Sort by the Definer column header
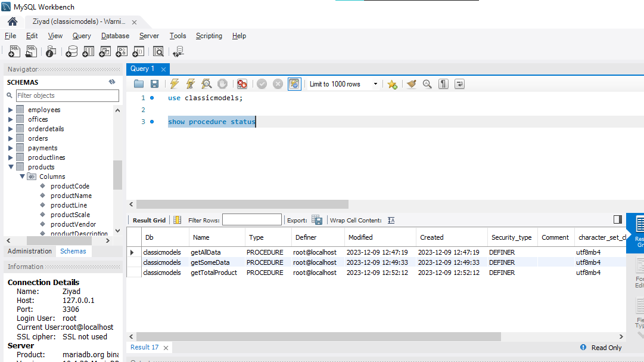 [318, 237]
